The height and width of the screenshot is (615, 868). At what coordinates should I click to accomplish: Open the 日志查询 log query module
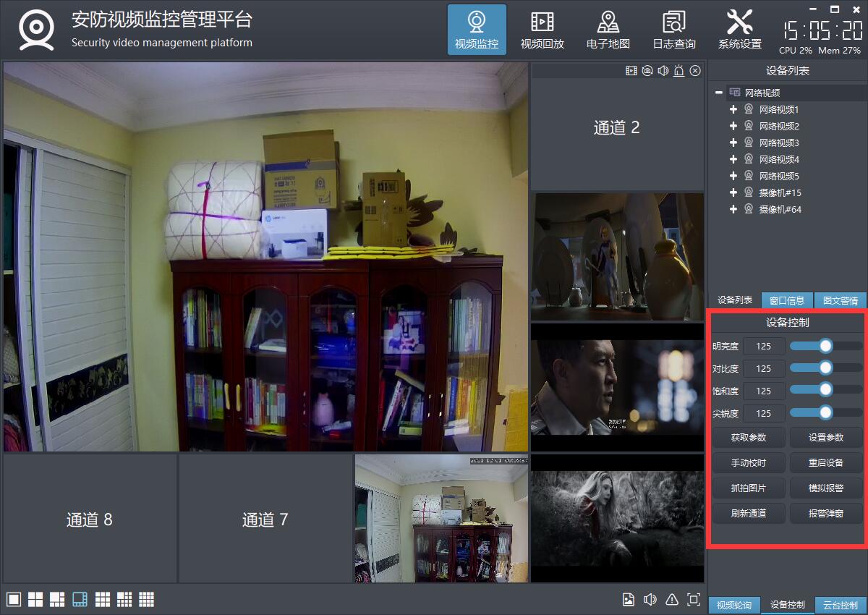pyautogui.click(x=673, y=30)
